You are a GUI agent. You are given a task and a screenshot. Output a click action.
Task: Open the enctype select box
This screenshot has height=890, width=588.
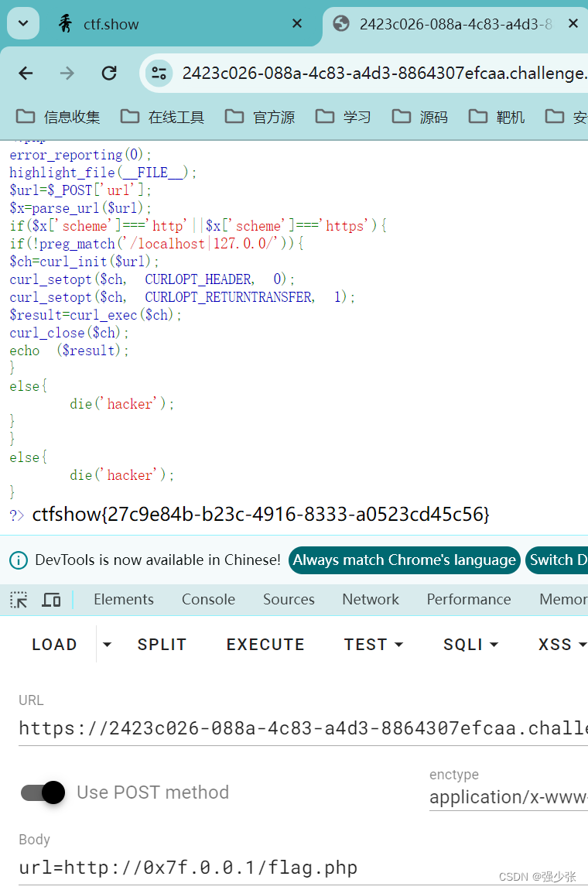pyautogui.click(x=508, y=797)
